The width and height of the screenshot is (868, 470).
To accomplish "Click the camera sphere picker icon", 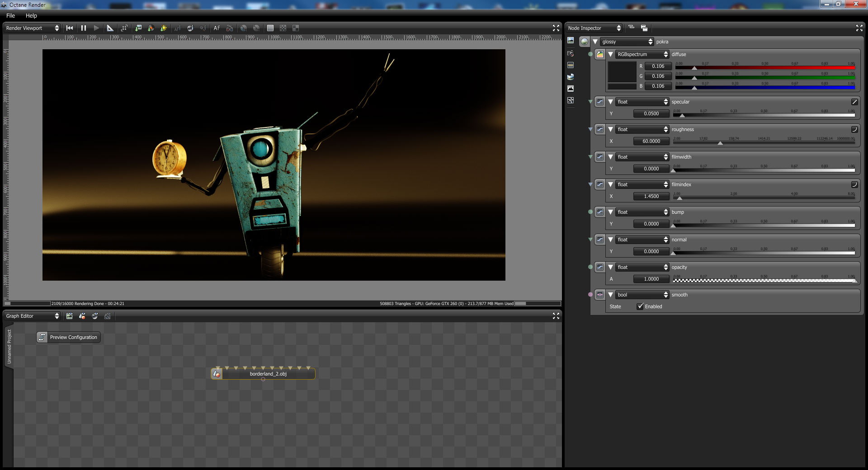I will click(x=190, y=28).
